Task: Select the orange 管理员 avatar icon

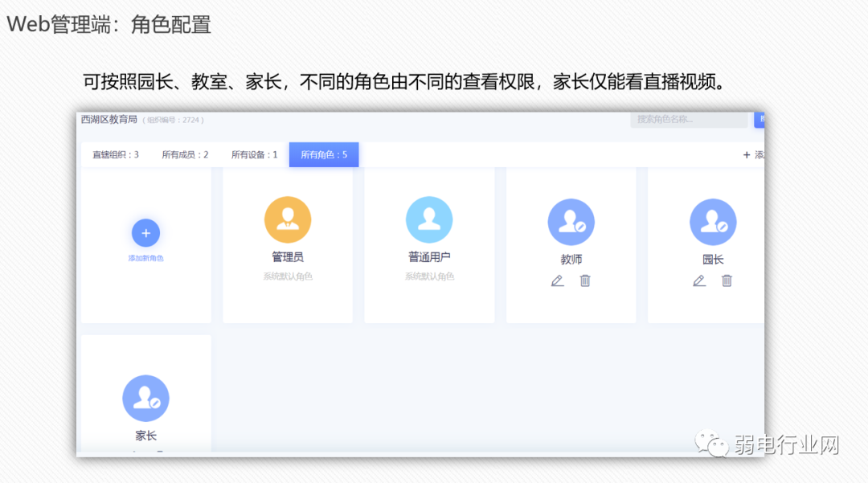Action: (288, 219)
